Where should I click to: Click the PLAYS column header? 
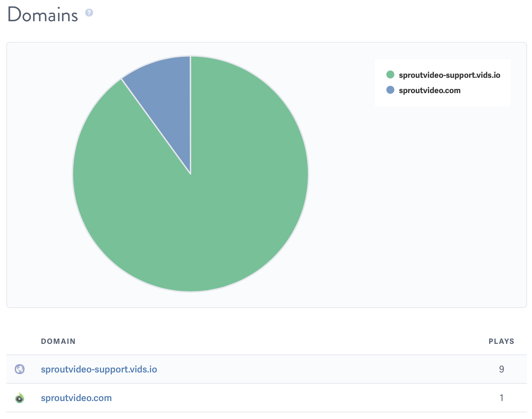[x=501, y=341]
